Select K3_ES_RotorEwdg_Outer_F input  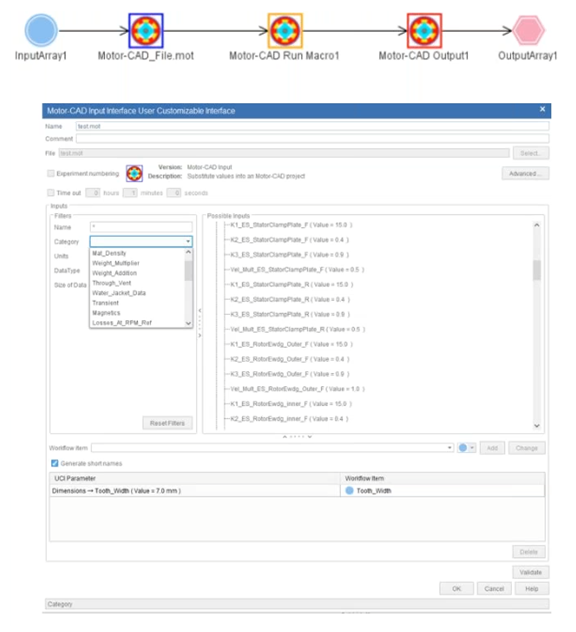(x=289, y=374)
